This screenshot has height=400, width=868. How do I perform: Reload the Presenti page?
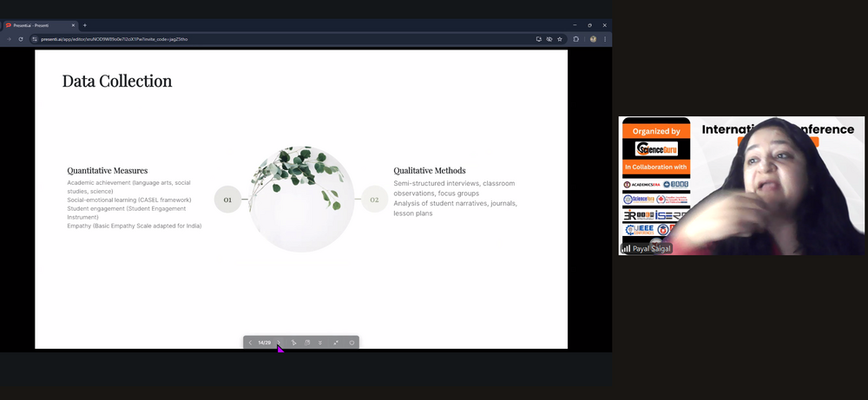21,39
